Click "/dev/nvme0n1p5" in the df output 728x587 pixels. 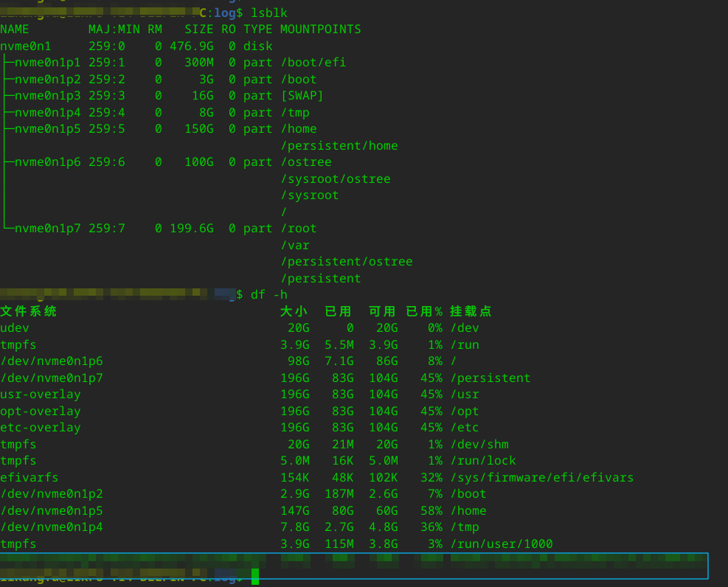52,510
